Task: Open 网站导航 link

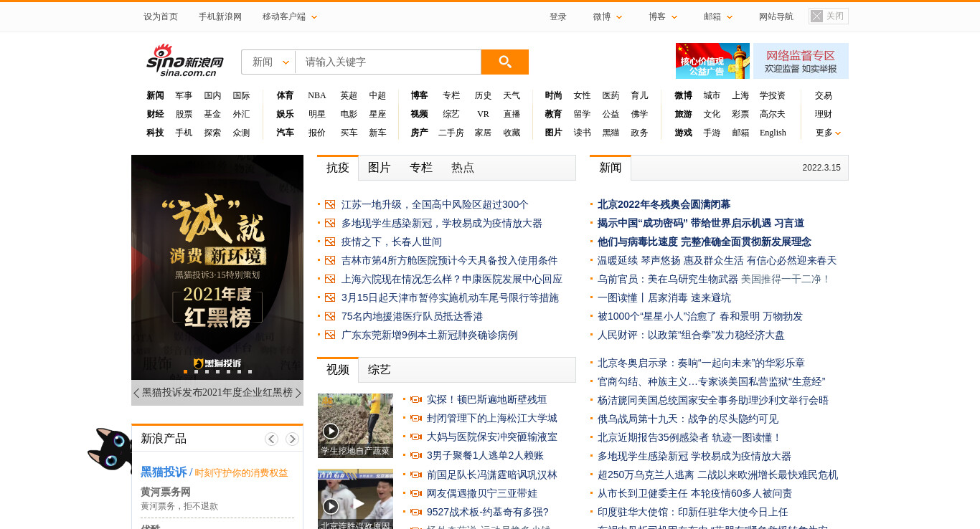Action: coord(776,16)
